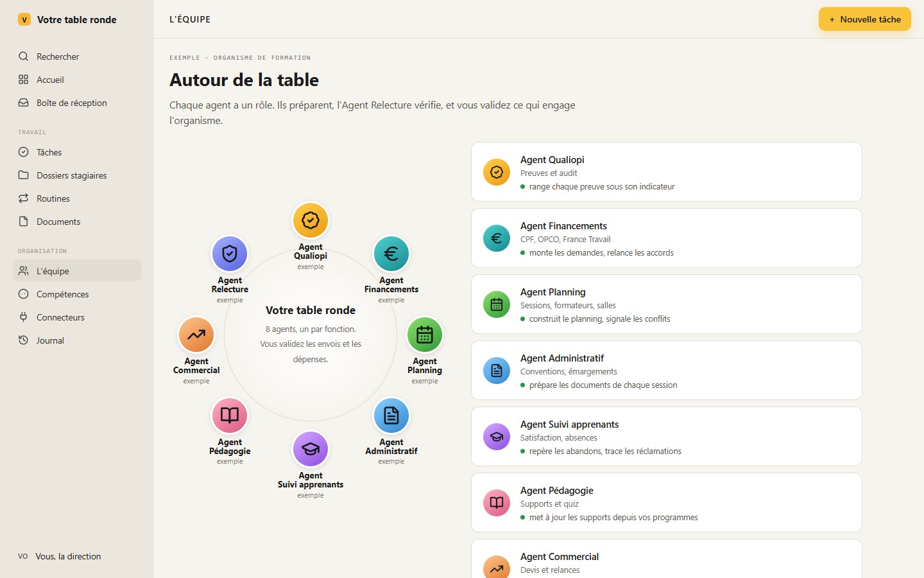Screen dimensions: 924x578
Task: Click the green calendar icon in Planning card
Action: tap(497, 304)
